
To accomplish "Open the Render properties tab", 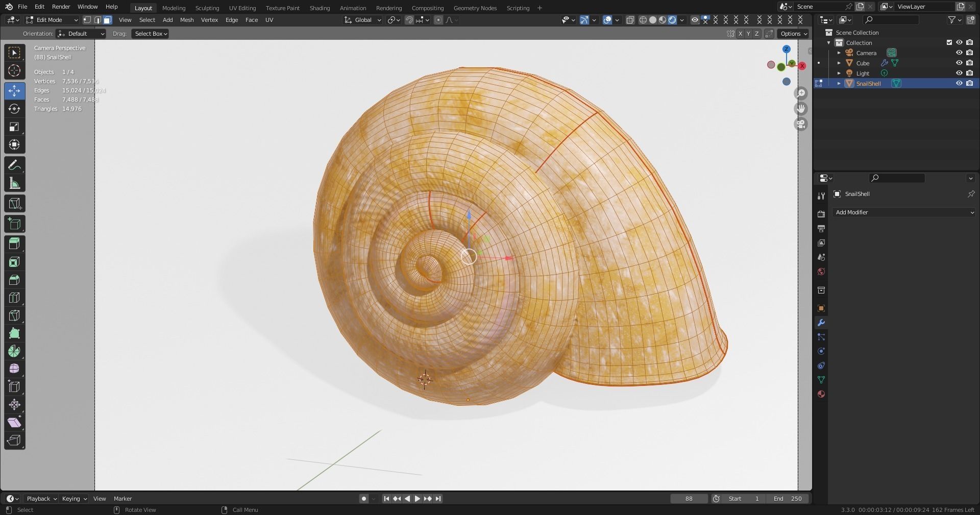I will 821,214.
